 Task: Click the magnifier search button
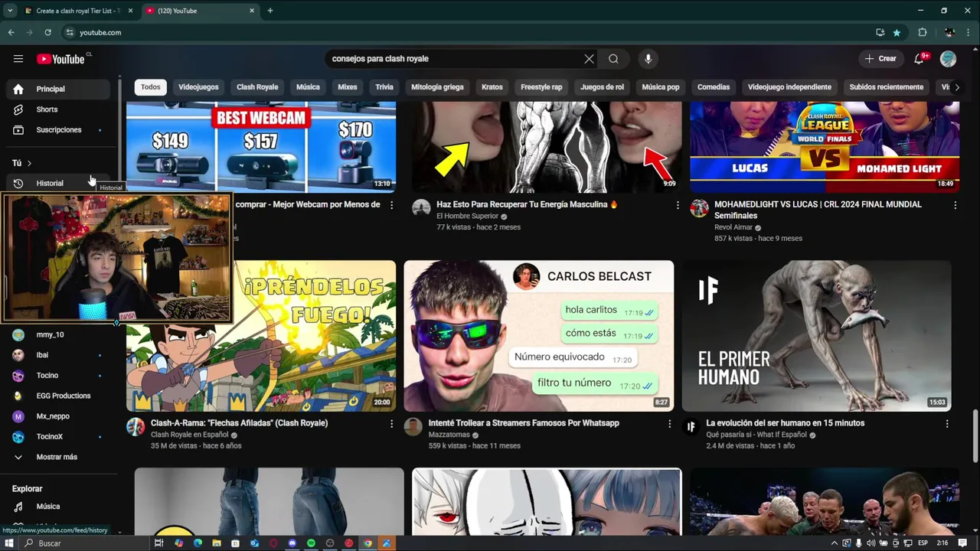[613, 59]
